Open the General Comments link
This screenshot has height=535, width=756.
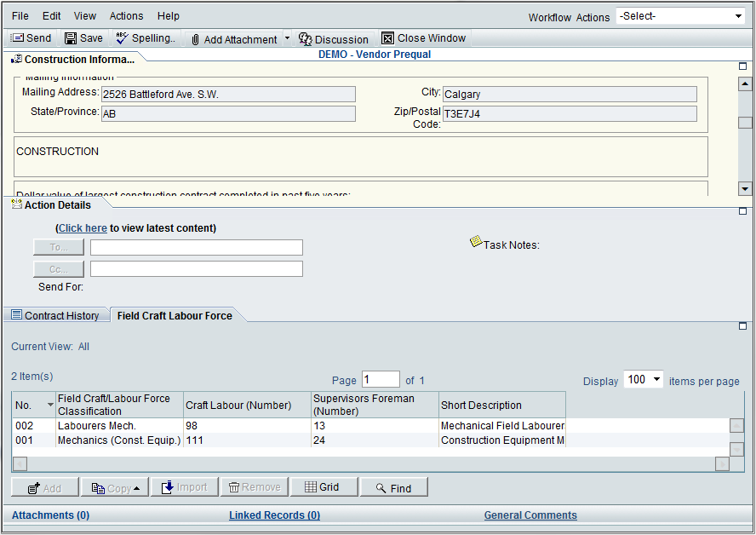point(530,515)
